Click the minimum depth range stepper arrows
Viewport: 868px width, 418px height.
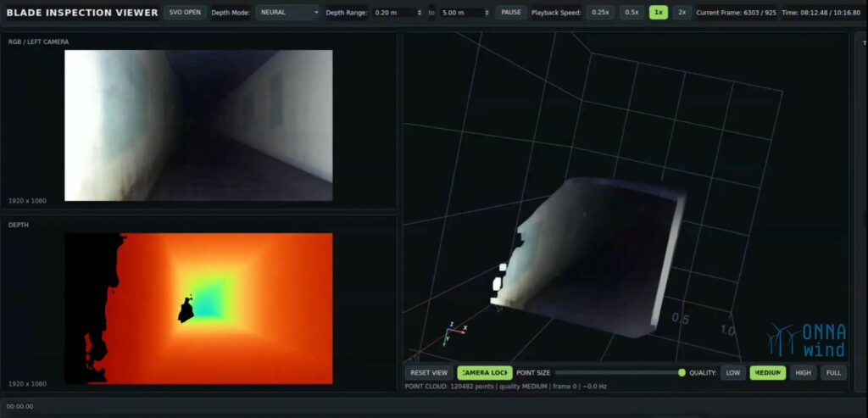click(x=419, y=12)
